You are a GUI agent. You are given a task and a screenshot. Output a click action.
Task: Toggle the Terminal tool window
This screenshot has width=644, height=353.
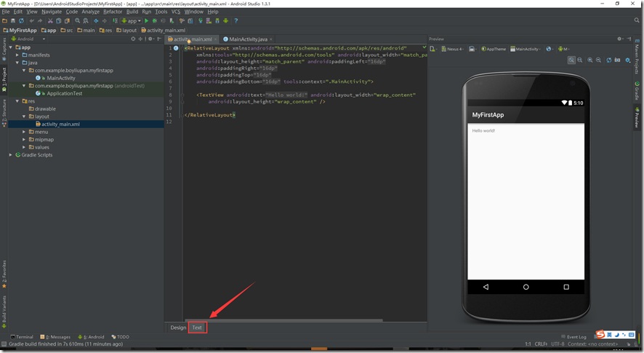23,337
